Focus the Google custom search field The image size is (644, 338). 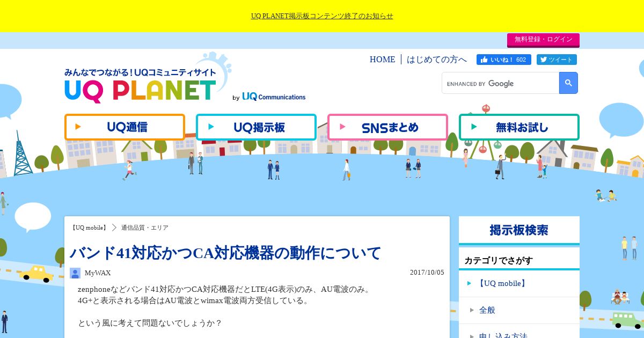pos(500,83)
